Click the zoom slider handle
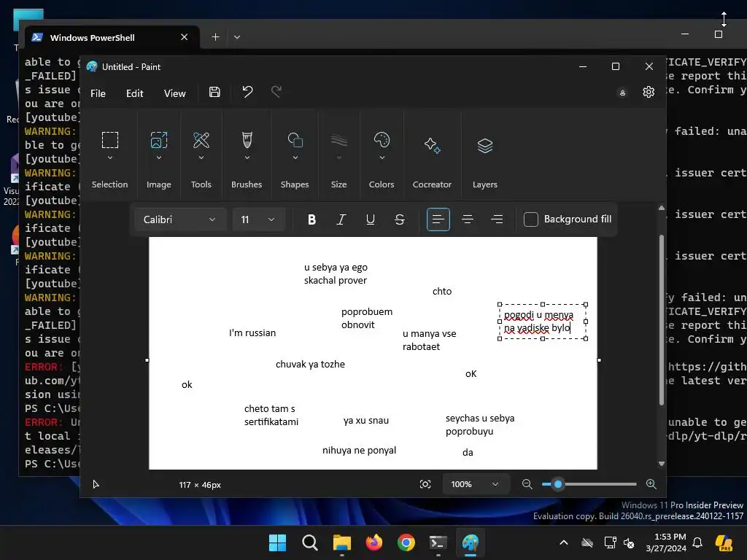Screen dimensions: 747x560 (x=558, y=484)
